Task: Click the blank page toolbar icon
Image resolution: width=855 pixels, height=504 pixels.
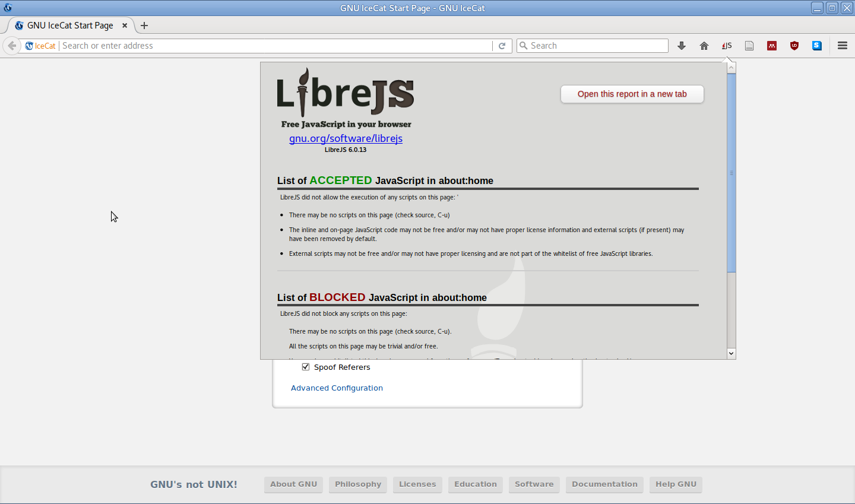Action: click(749, 46)
